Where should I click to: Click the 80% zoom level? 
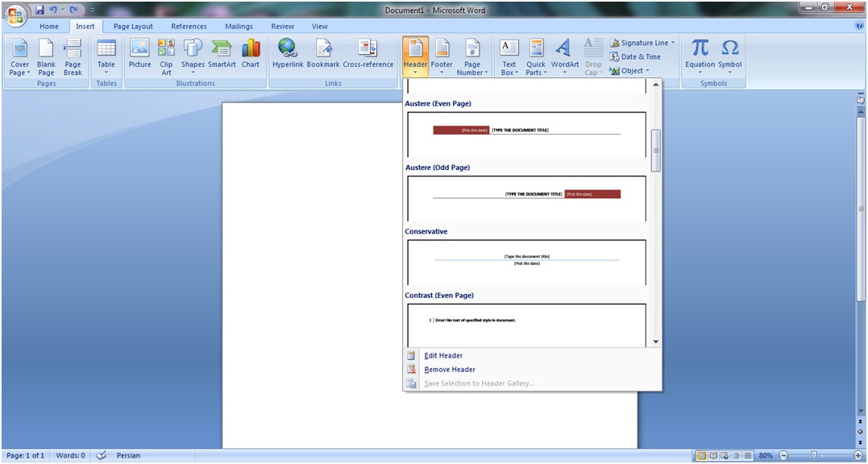(x=766, y=456)
